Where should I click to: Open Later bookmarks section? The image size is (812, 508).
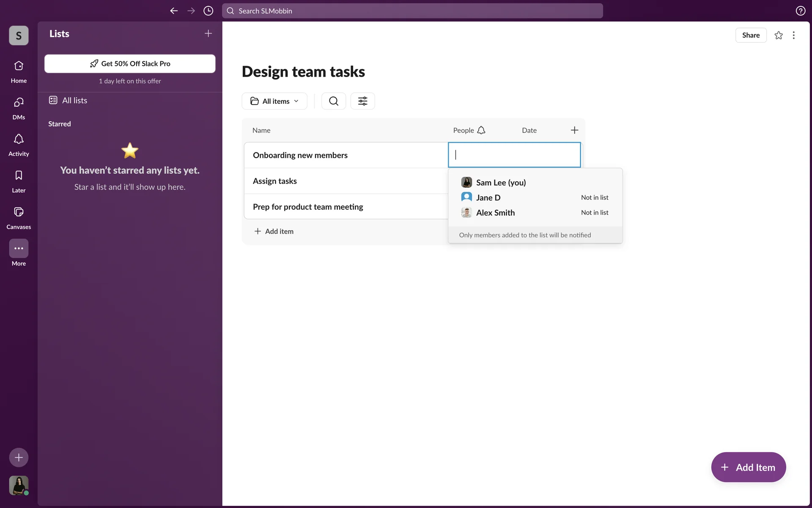(19, 181)
